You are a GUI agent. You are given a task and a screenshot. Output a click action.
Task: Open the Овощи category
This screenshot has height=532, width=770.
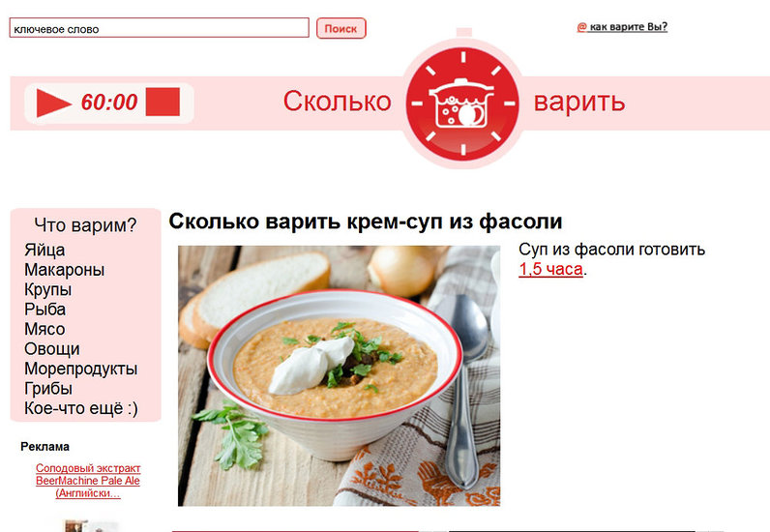pyautogui.click(x=52, y=349)
